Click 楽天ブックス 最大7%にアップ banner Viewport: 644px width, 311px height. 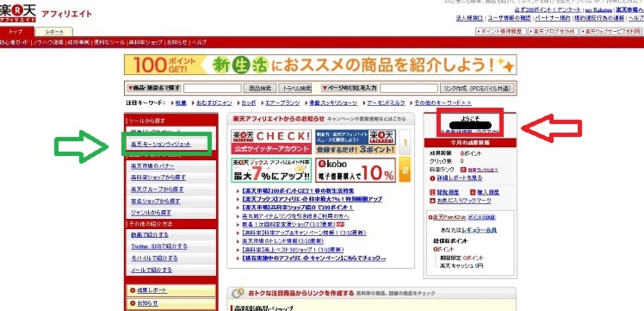[271, 170]
